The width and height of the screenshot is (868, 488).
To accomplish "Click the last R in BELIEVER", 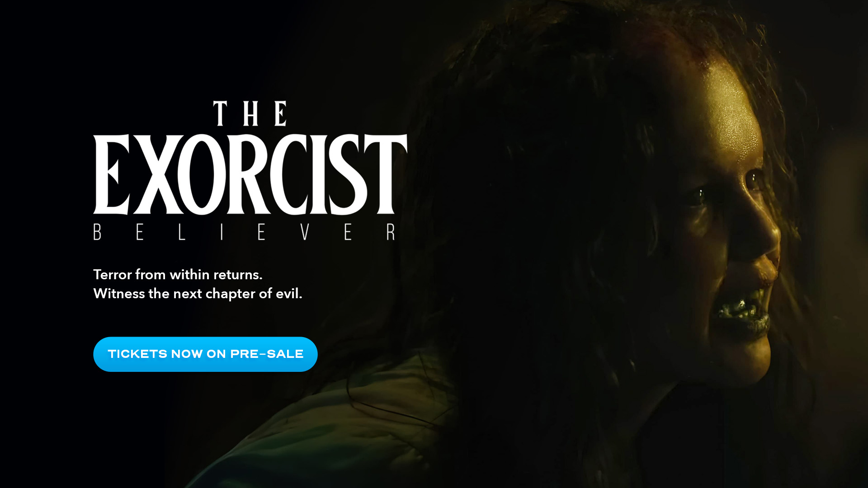I will 391,232.
